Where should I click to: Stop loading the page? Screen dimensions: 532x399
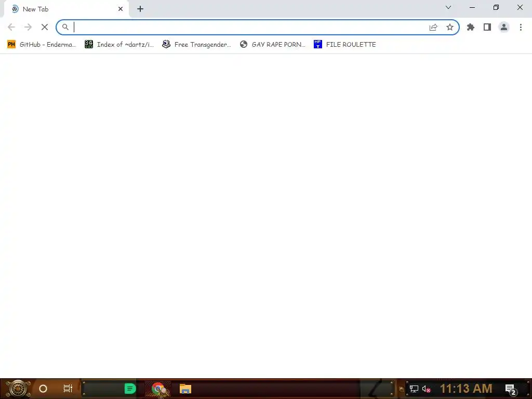pyautogui.click(x=45, y=27)
